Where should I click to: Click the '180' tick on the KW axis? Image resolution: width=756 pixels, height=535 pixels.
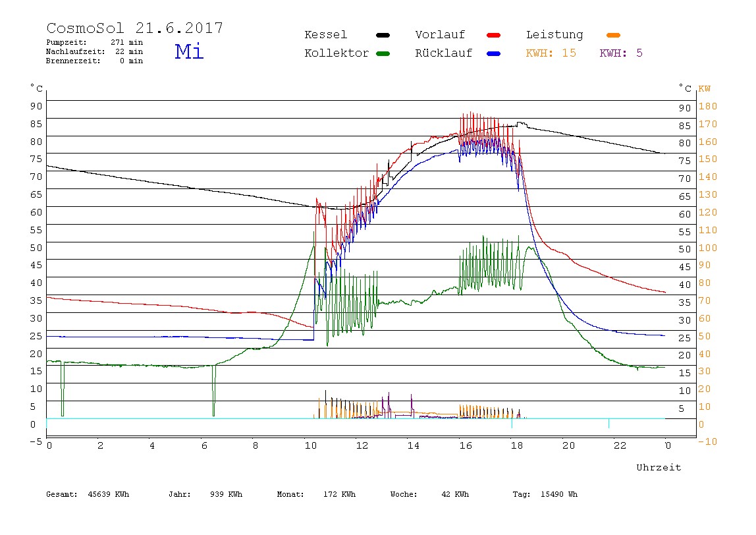pos(708,106)
